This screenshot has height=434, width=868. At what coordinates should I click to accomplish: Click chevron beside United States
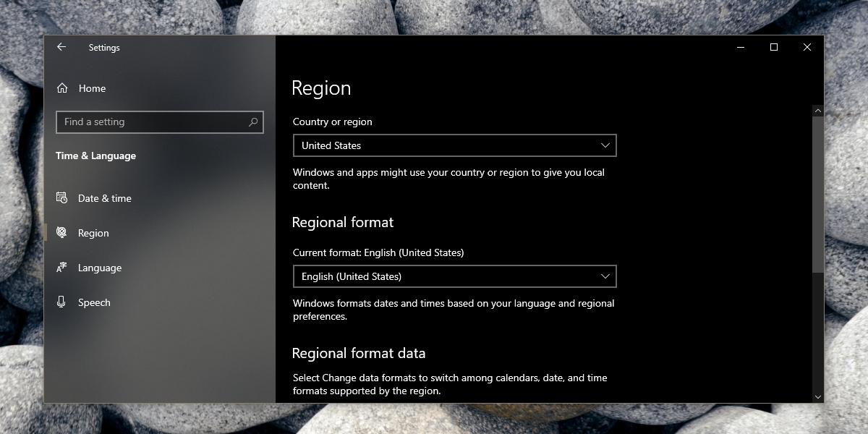[x=605, y=145]
